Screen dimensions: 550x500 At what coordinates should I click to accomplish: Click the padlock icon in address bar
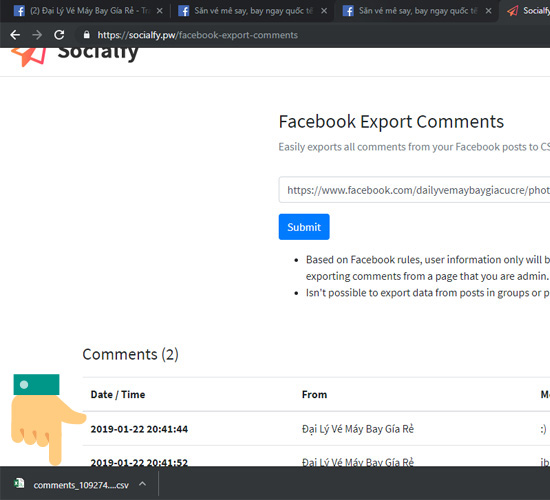87,34
